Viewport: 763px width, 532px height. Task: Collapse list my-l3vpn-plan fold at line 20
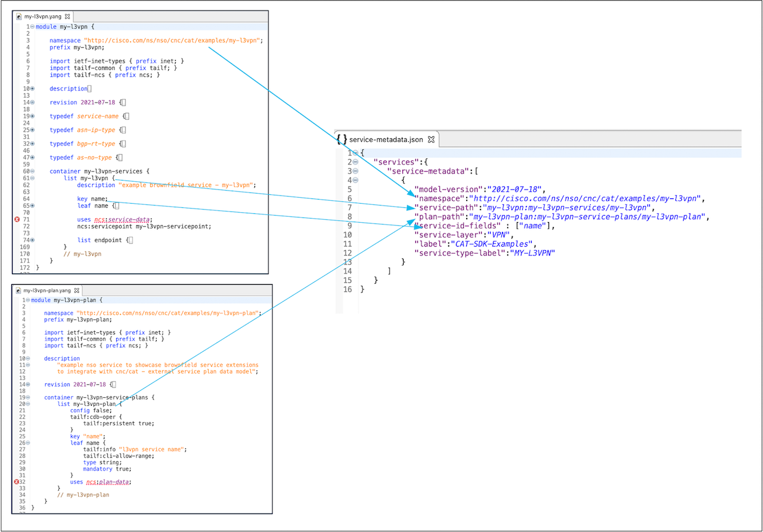(28, 404)
